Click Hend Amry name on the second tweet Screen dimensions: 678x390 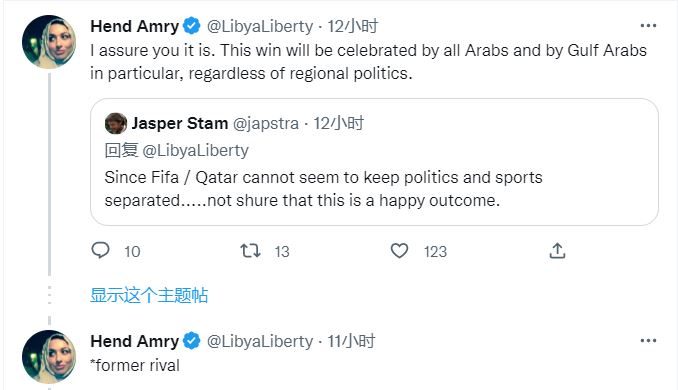134,341
